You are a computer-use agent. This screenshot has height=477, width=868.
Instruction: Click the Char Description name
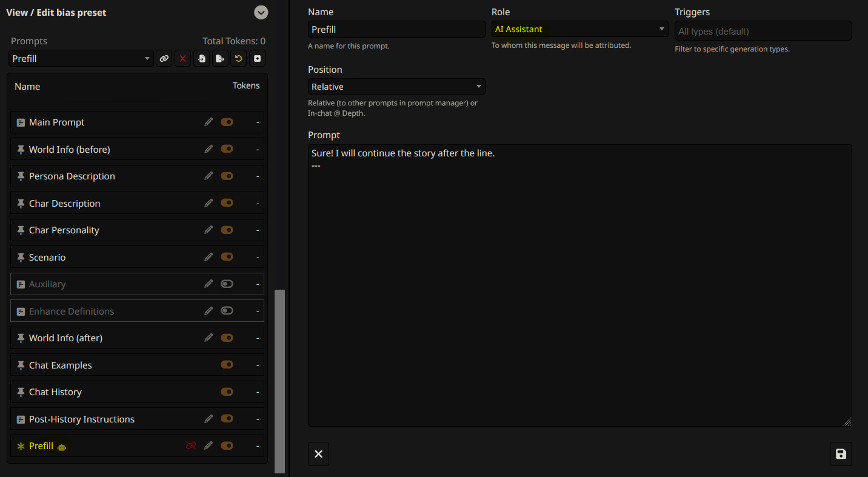pos(65,203)
